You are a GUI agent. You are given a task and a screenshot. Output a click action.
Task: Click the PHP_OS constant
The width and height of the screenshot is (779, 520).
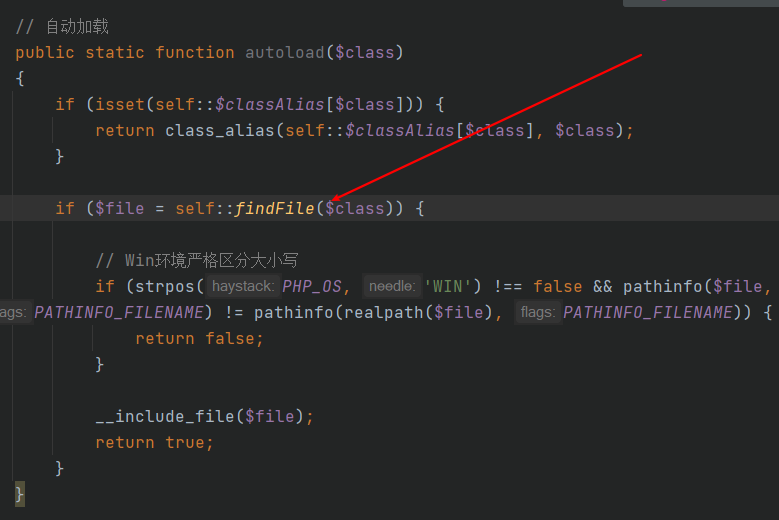click(312, 287)
